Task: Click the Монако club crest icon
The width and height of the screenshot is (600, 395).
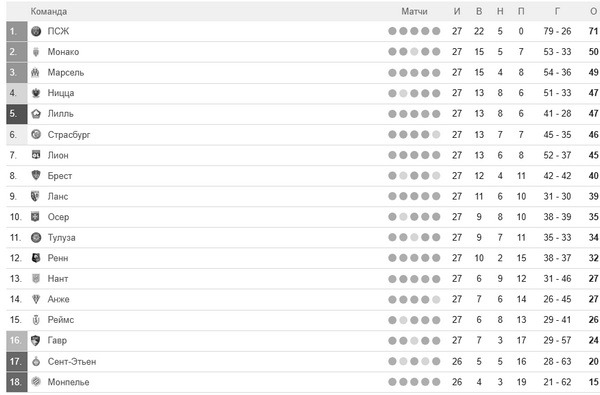Action: point(36,52)
